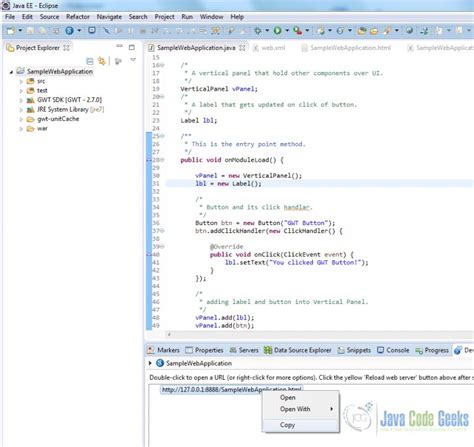The width and height of the screenshot is (474, 447).
Task: Switch to SampleWebApplication.html editor tab
Action: coord(347,48)
